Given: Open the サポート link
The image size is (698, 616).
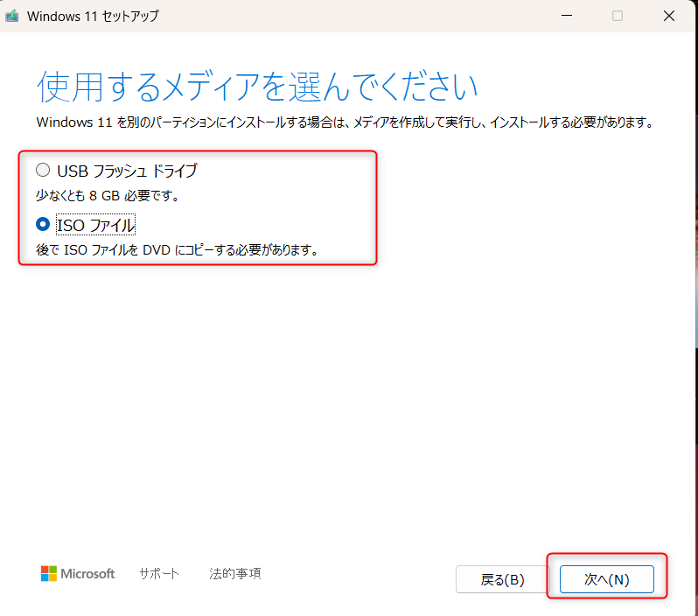Looking at the screenshot, I should [159, 574].
